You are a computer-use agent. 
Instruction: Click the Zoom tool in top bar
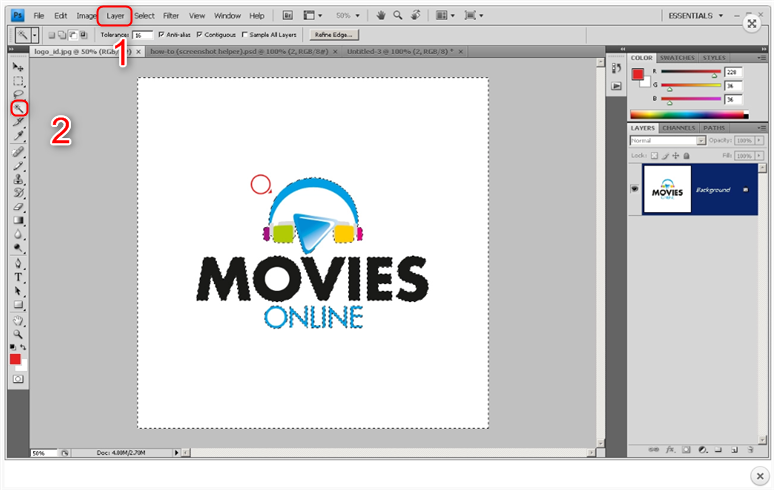399,16
